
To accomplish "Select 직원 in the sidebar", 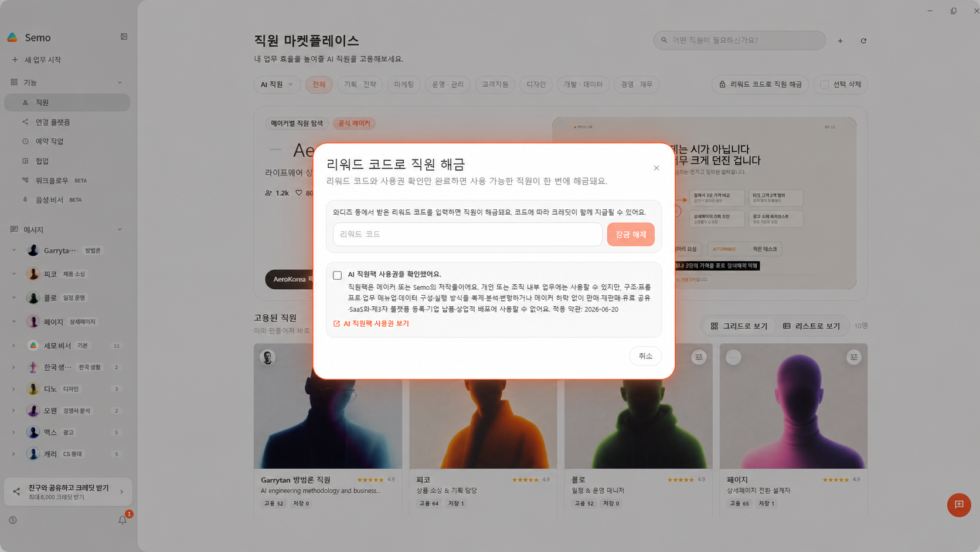I will tap(67, 102).
